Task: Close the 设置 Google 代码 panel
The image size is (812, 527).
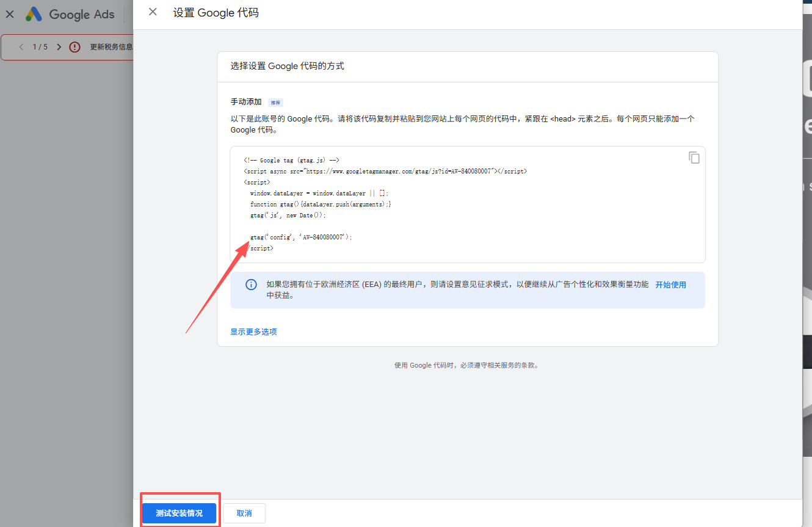Action: point(153,12)
